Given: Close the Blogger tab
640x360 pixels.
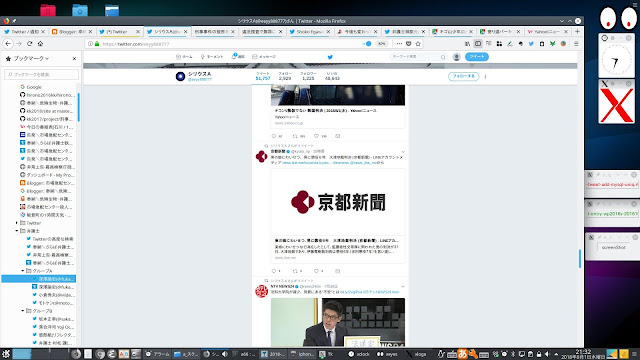Looking at the screenshot, I should pyautogui.click(x=91, y=31).
